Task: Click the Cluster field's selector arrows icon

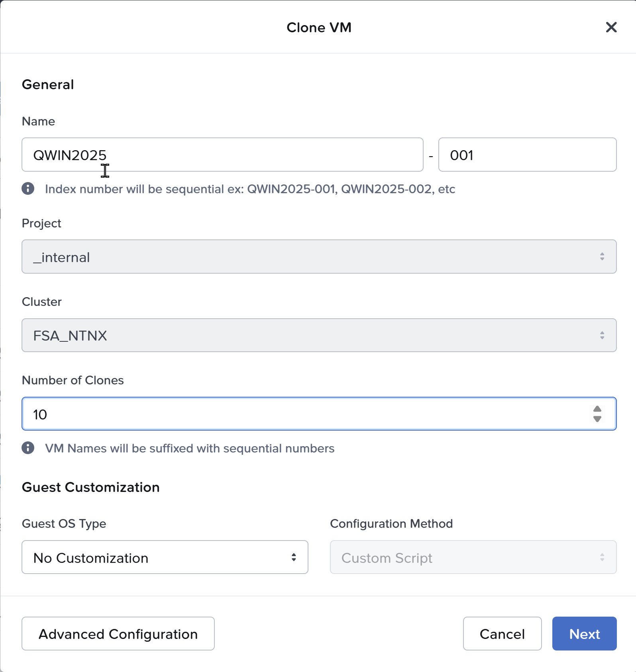Action: tap(602, 335)
